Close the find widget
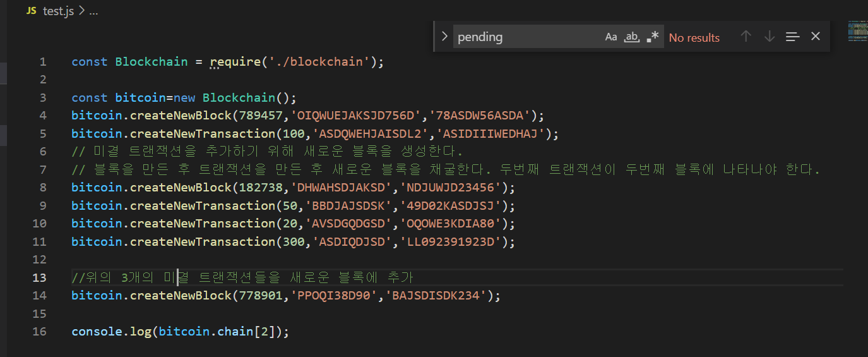Screen dimensions: 868x357 click(816, 37)
